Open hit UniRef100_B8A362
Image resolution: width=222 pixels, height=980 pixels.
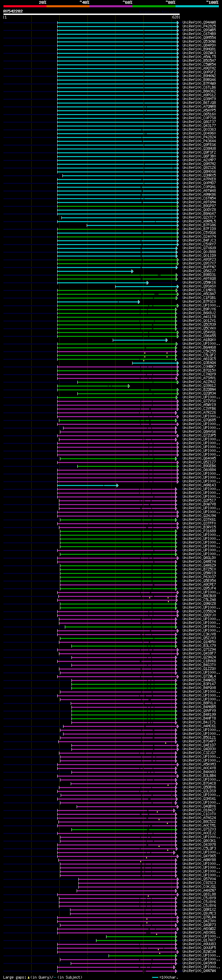click(199, 91)
